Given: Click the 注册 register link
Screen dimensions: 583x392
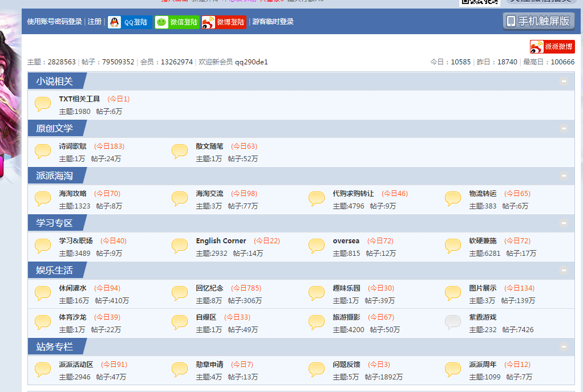Looking at the screenshot, I should coord(94,22).
